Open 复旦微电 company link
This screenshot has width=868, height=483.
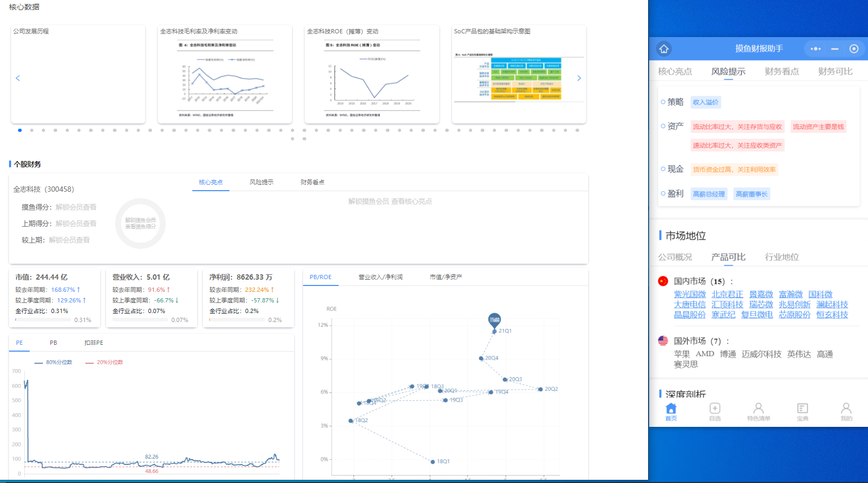point(757,315)
